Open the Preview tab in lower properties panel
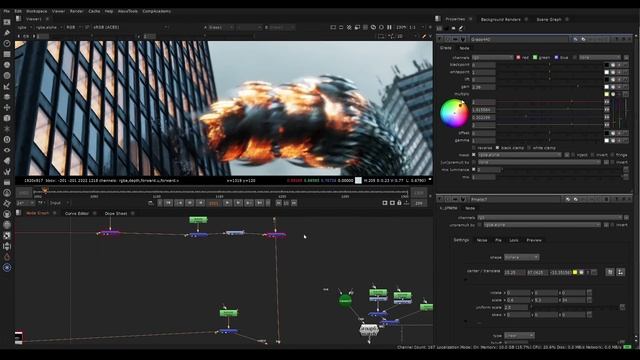The height and width of the screenshot is (360, 640). [x=534, y=240]
